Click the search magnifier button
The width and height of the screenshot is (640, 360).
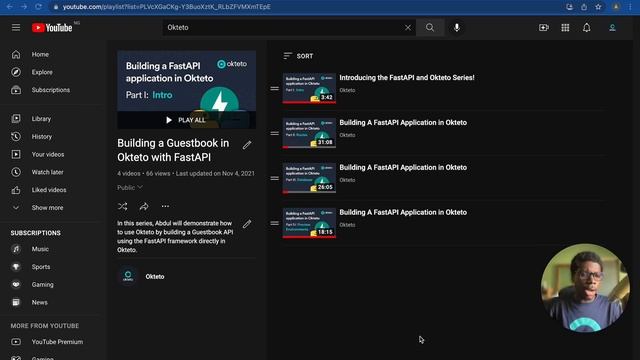point(430,27)
